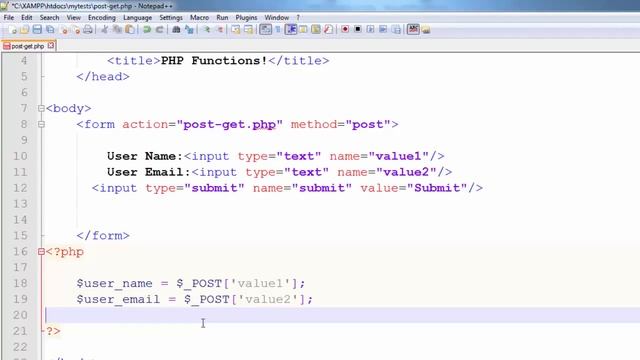This screenshot has height=360, width=640.
Task: Open the Plugins menu
Action: (x=246, y=18)
